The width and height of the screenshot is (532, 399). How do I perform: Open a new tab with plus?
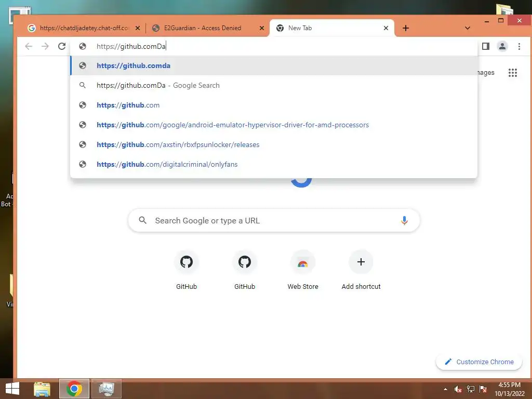click(x=405, y=28)
